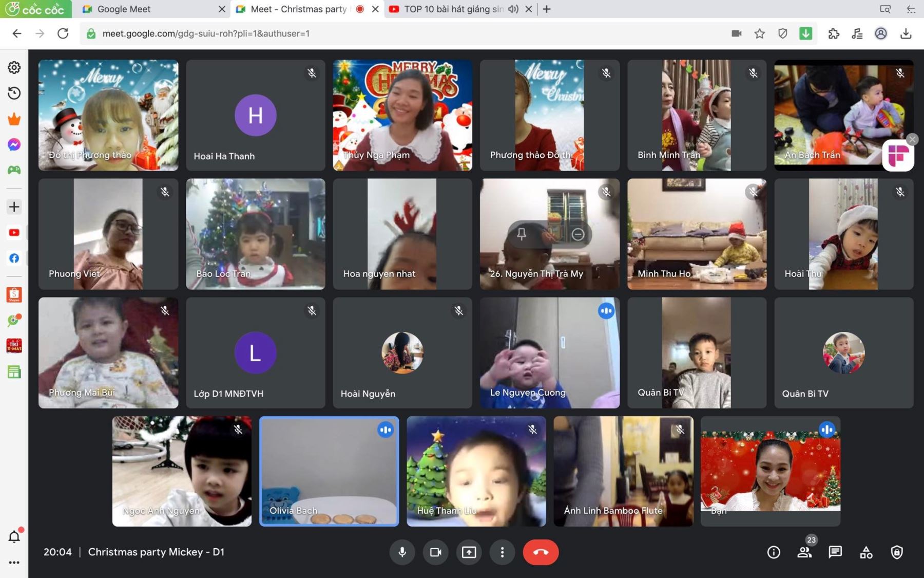
Task: Open the host controls shield icon
Action: point(897,552)
